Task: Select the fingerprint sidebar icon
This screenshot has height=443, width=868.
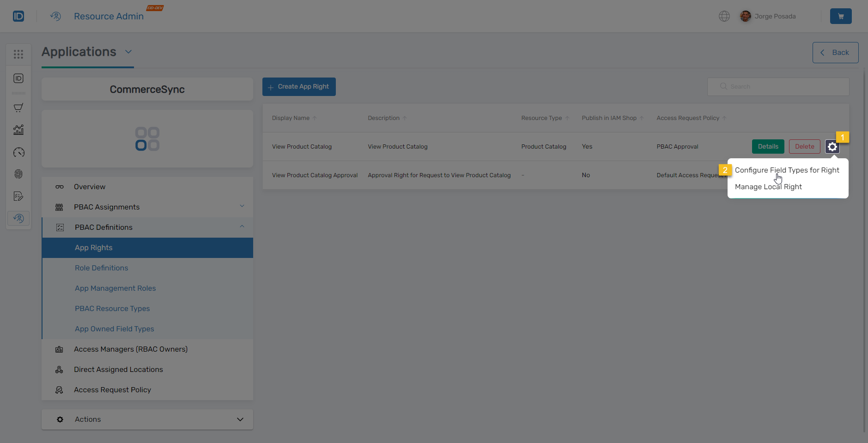Action: click(18, 174)
